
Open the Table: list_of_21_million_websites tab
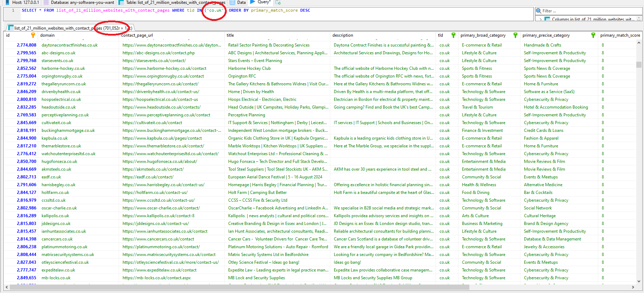pos(172,2)
